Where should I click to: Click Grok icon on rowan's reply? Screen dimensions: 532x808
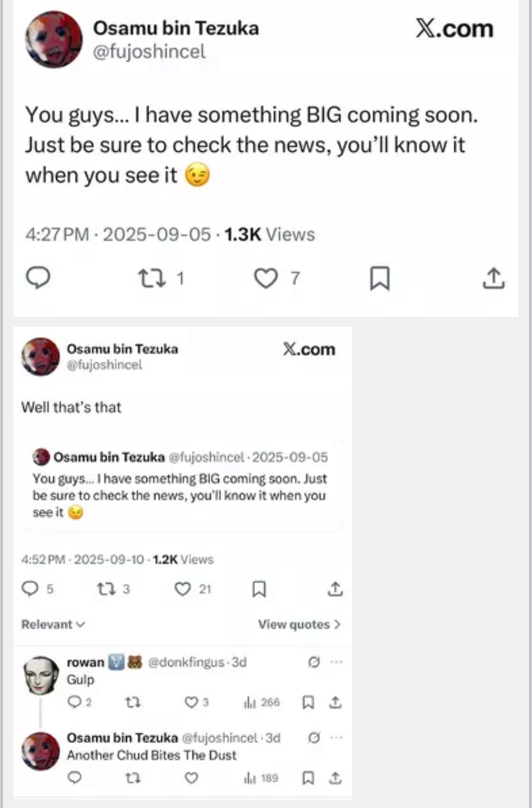[x=314, y=662]
